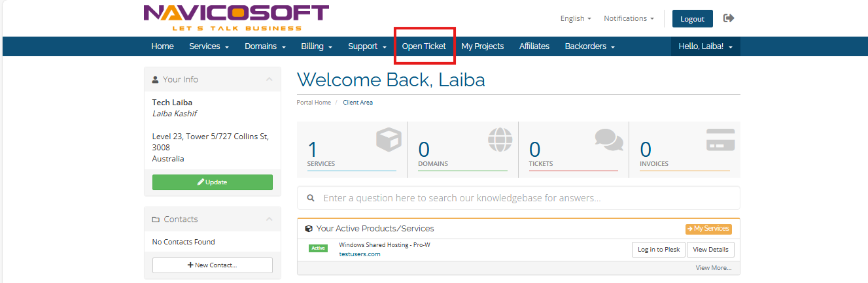
Task: Select Open Ticket in navigation bar
Action: [x=424, y=46]
